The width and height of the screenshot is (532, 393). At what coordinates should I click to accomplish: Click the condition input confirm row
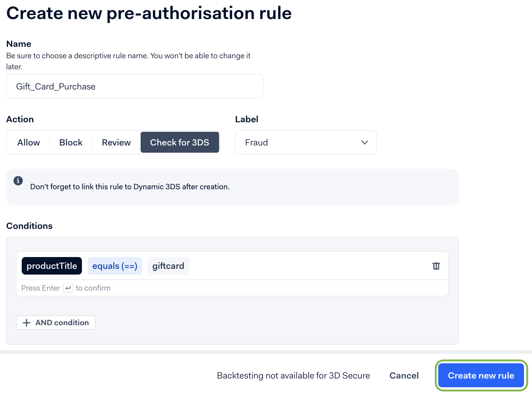coord(232,288)
